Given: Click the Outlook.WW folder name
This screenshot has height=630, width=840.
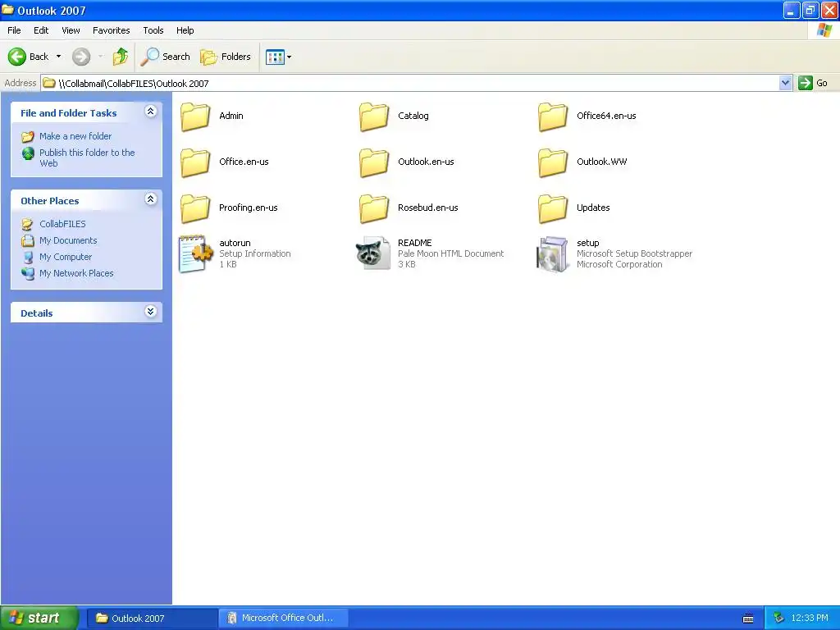Looking at the screenshot, I should (x=601, y=162).
